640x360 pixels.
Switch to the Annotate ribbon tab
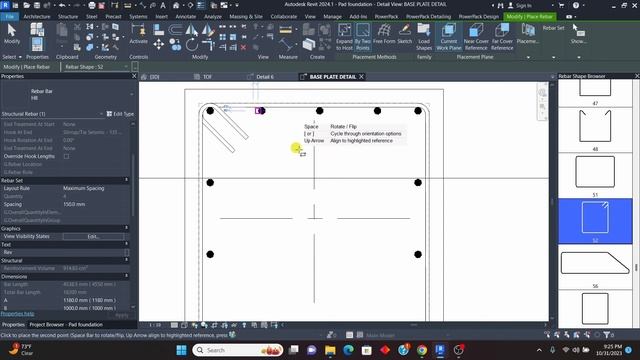pos(186,17)
